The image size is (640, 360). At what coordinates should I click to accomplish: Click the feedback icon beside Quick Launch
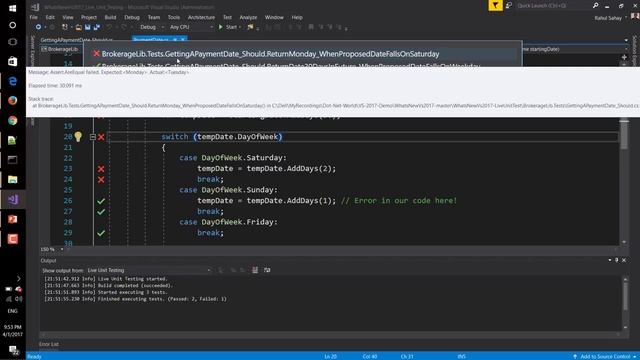coord(509,5)
